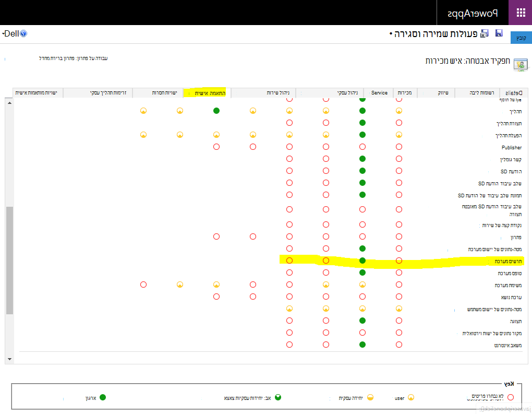Click the אב: יחידות עסקיות צאצא key icon
532x414 pixels.
pos(278,397)
